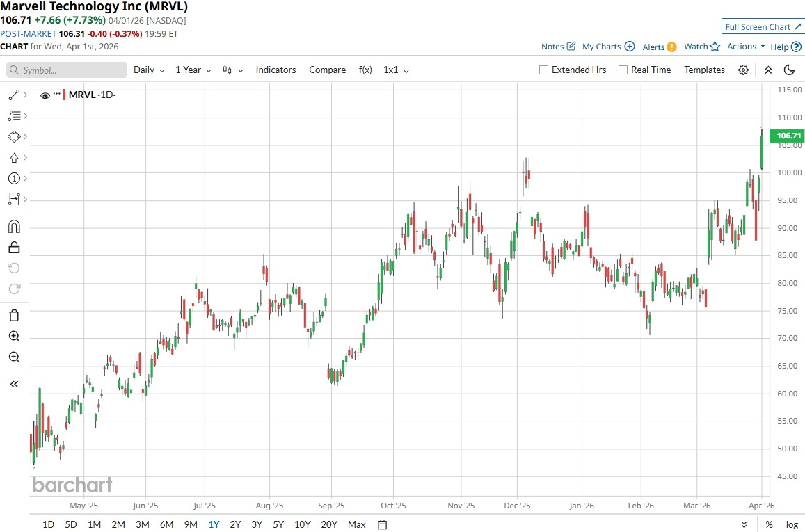Collapse the chart header with double chevron

[x=768, y=70]
